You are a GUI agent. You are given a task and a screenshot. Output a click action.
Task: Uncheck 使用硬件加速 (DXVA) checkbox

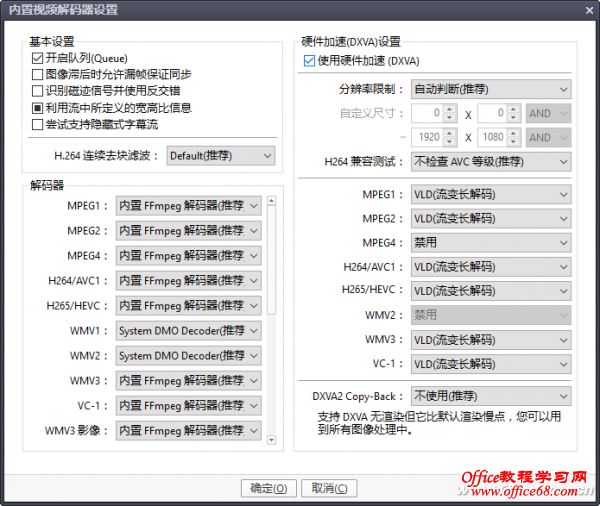coord(308,62)
